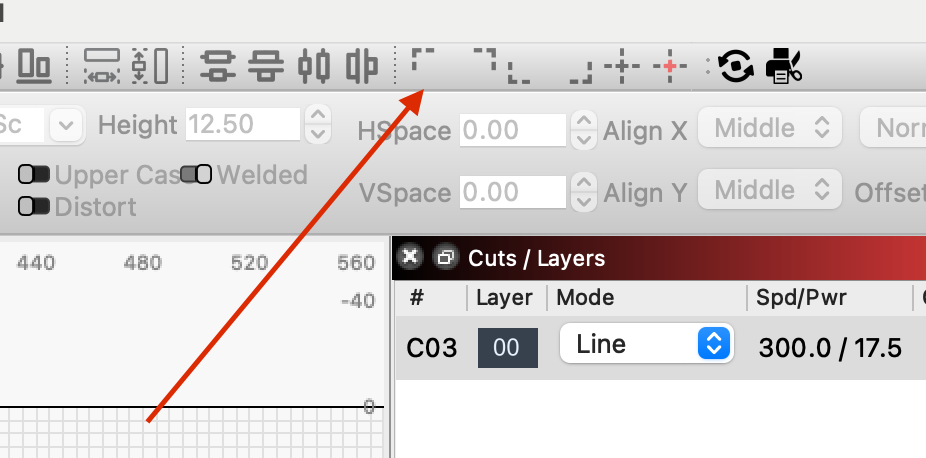Toggle the Upper Case switch
Screen dimensions: 926x458
[x=34, y=175]
